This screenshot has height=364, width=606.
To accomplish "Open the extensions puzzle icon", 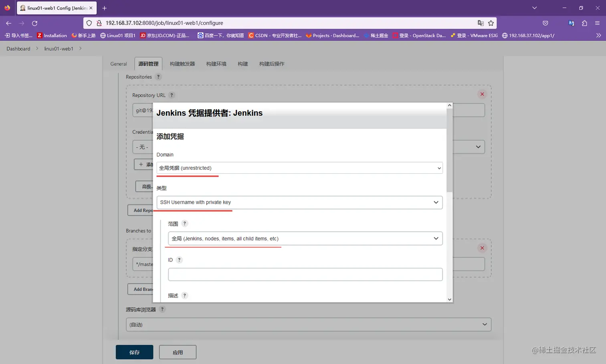I will 584,23.
